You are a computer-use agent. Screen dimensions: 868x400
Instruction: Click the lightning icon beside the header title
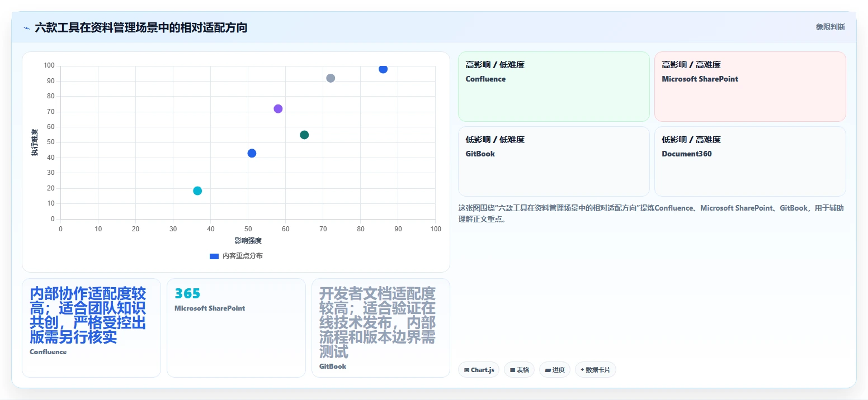(26, 28)
